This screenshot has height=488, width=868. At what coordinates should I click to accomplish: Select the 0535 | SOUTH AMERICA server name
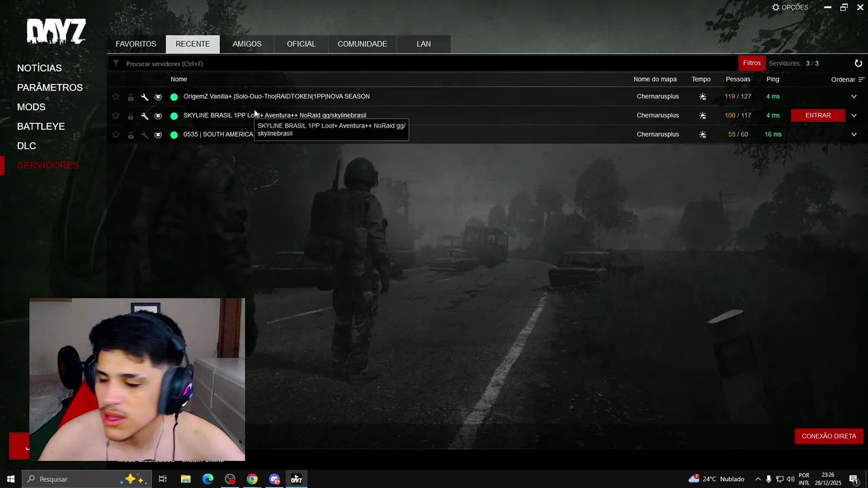click(218, 134)
